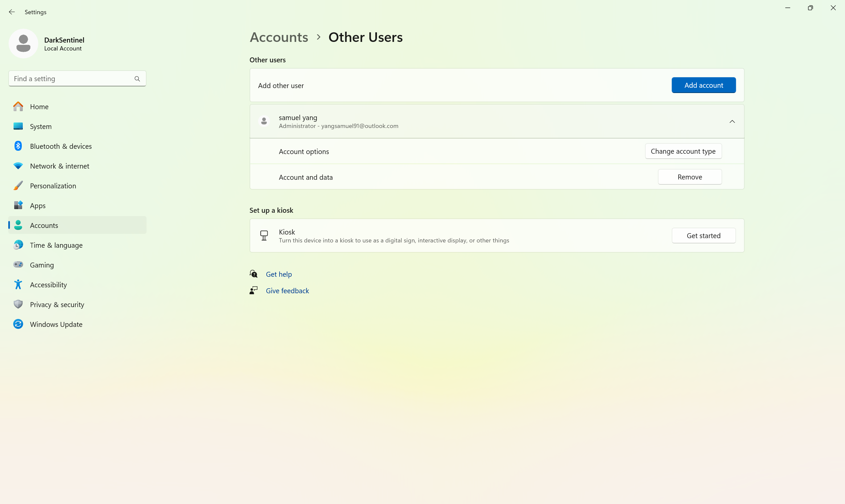Viewport: 845px width, 504px height.
Task: Click the Other Users page title
Action: coord(366,37)
